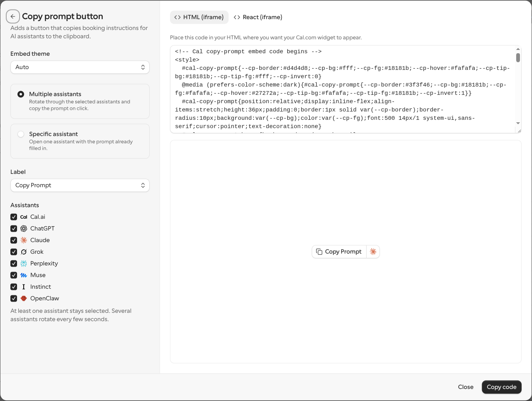The width and height of the screenshot is (532, 401).
Task: Click the OpenClaw logo icon
Action: pyautogui.click(x=24, y=298)
